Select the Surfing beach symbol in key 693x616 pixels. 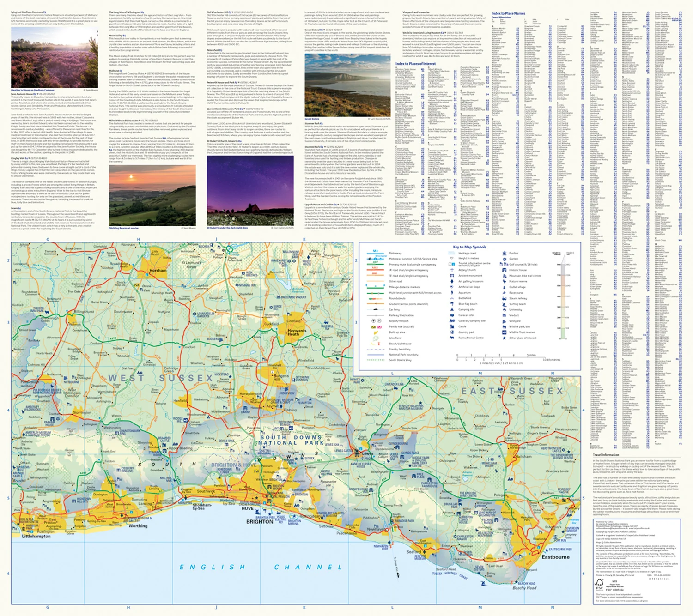point(504,304)
